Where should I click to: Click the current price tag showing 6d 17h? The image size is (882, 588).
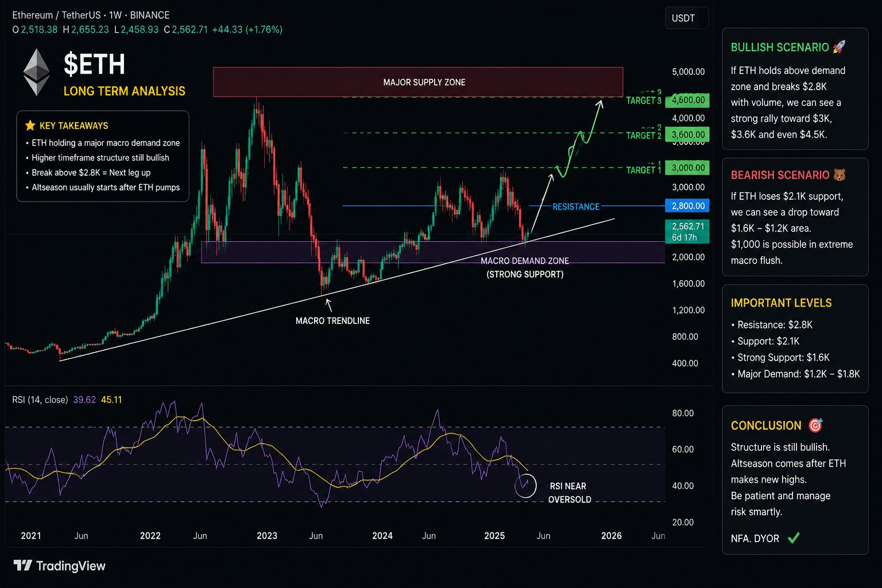687,231
